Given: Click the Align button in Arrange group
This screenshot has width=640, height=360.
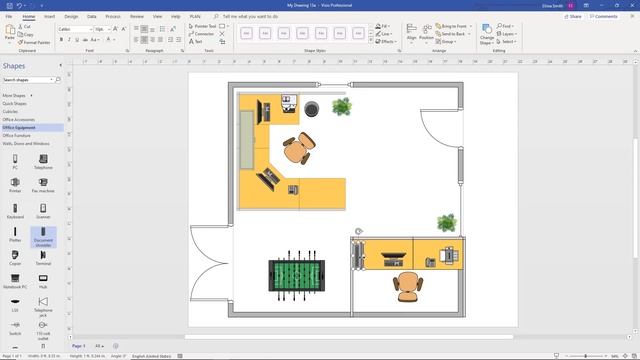Looking at the screenshot, I should [411, 33].
